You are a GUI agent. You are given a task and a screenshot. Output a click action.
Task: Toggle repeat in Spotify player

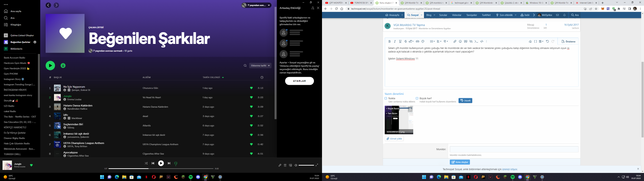point(176,163)
